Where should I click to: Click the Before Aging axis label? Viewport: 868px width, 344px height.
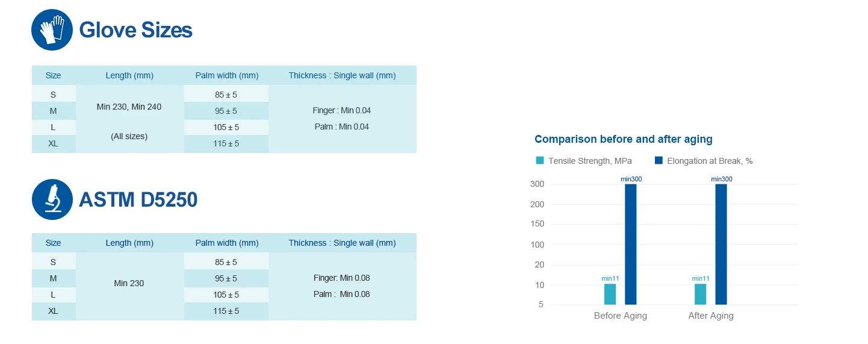click(x=620, y=316)
